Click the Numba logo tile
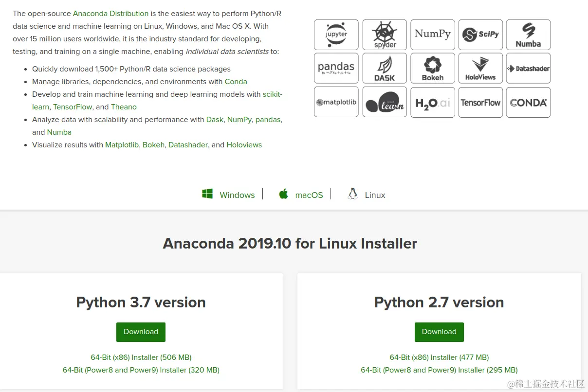This screenshot has width=588, height=392. [x=529, y=35]
